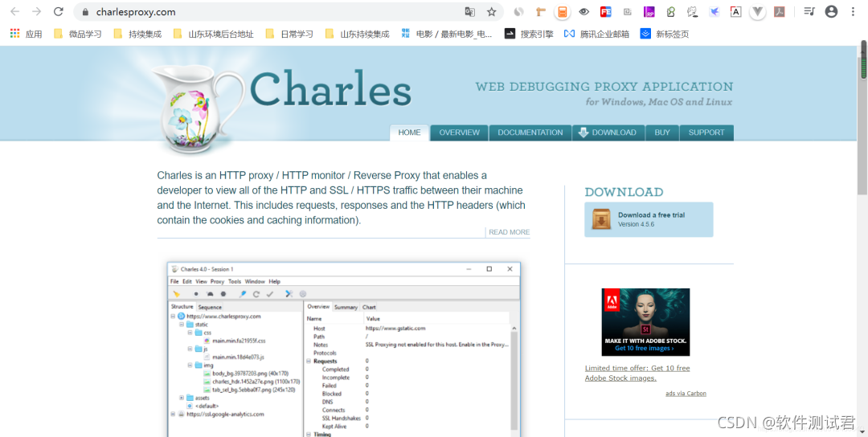Click the padlock site security icon
Image resolution: width=868 pixels, height=437 pixels.
[x=84, y=12]
